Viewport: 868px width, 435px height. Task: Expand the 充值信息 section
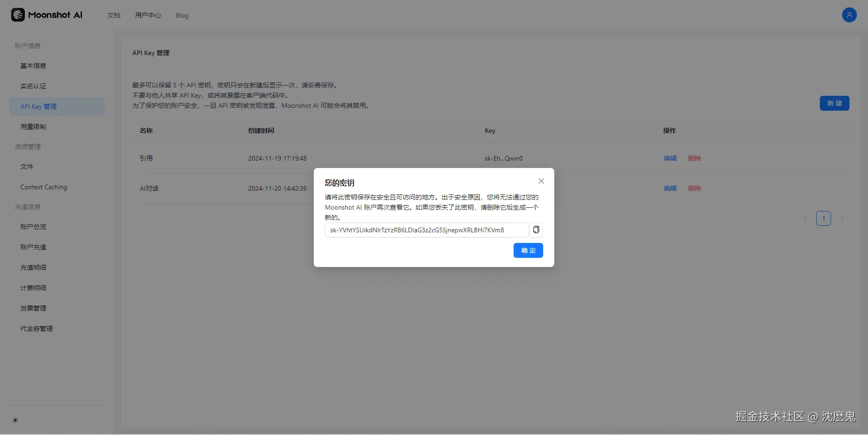(27, 206)
